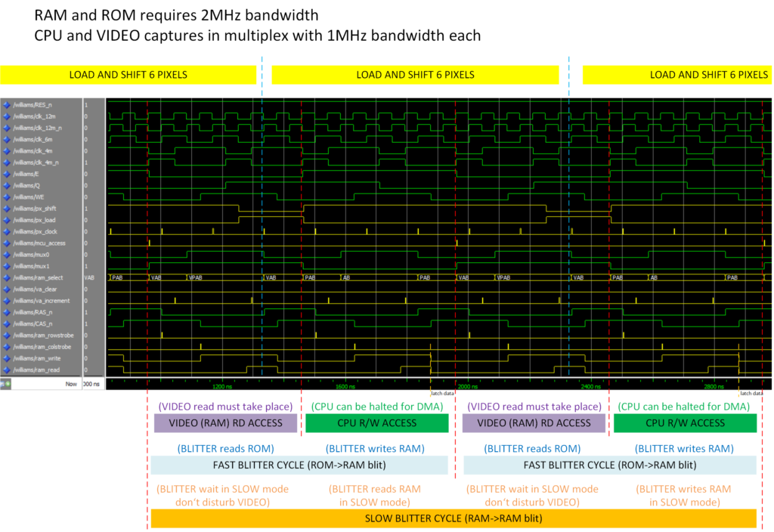Viewport: 774px width, 532px height.
Task: Click the orange SLOW BLITTER CYCLE bar
Action: pyautogui.click(x=453, y=518)
